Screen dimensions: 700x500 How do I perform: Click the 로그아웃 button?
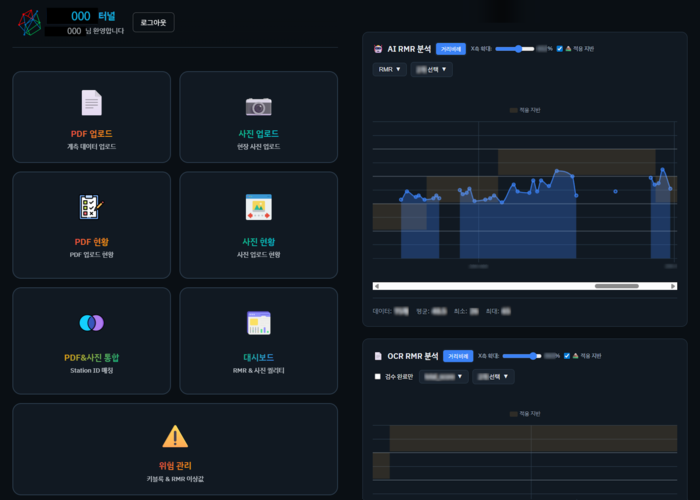pos(153,22)
